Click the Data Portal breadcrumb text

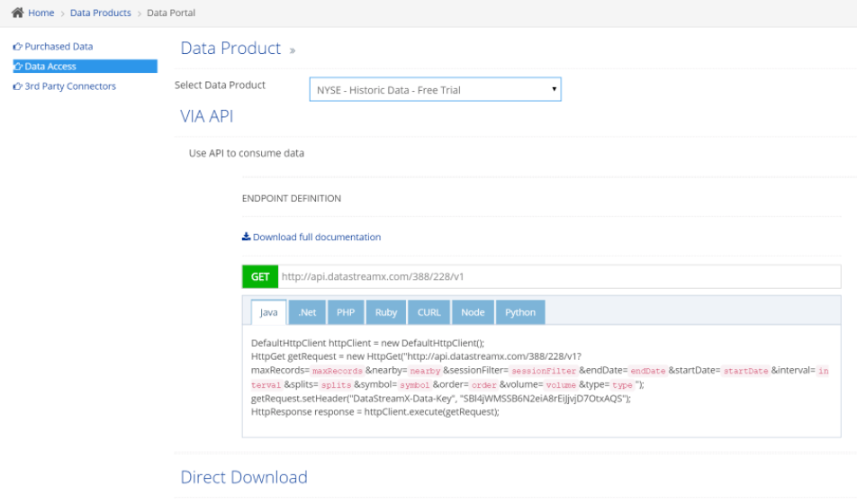(171, 13)
